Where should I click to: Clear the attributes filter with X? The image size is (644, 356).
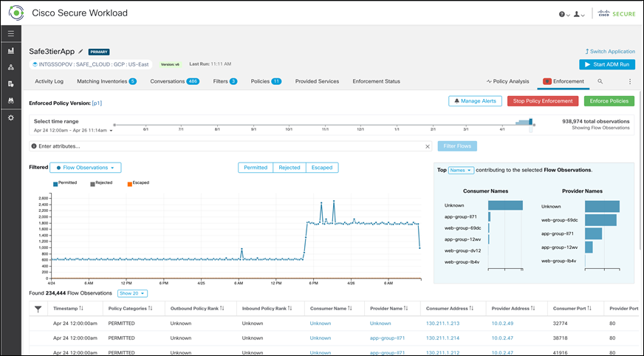coord(427,146)
